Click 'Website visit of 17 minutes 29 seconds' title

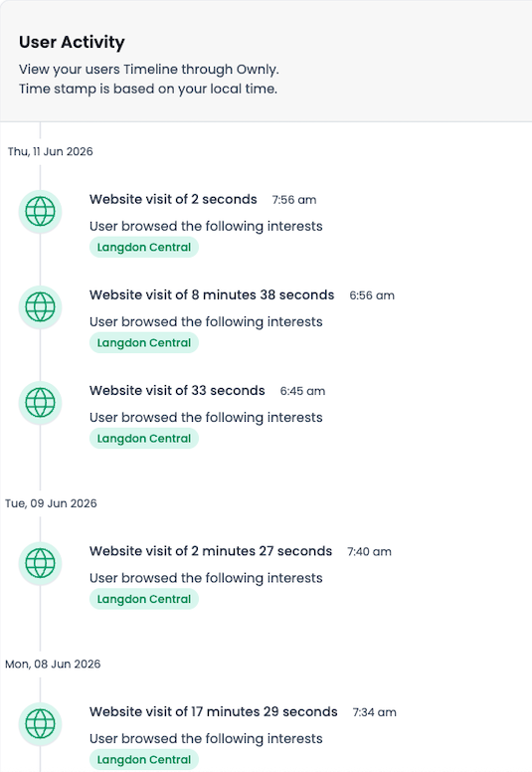coord(214,711)
